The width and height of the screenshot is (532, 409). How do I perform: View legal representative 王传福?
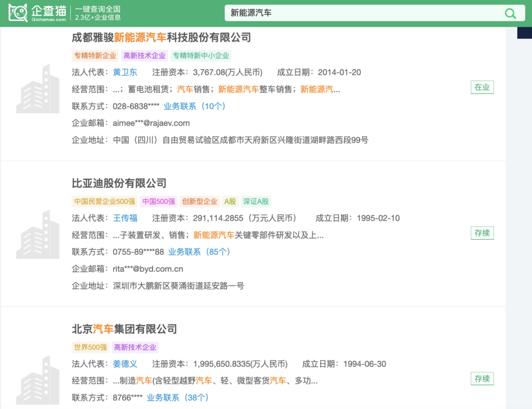pyautogui.click(x=125, y=218)
